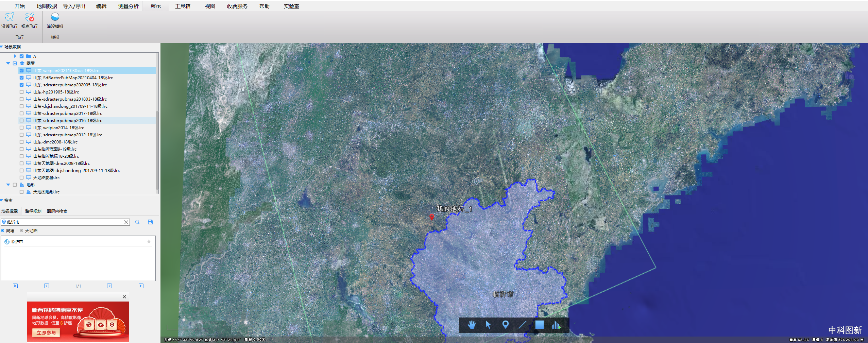The height and width of the screenshot is (343, 868).
Task: Go to next page of search results
Action: 109,286
